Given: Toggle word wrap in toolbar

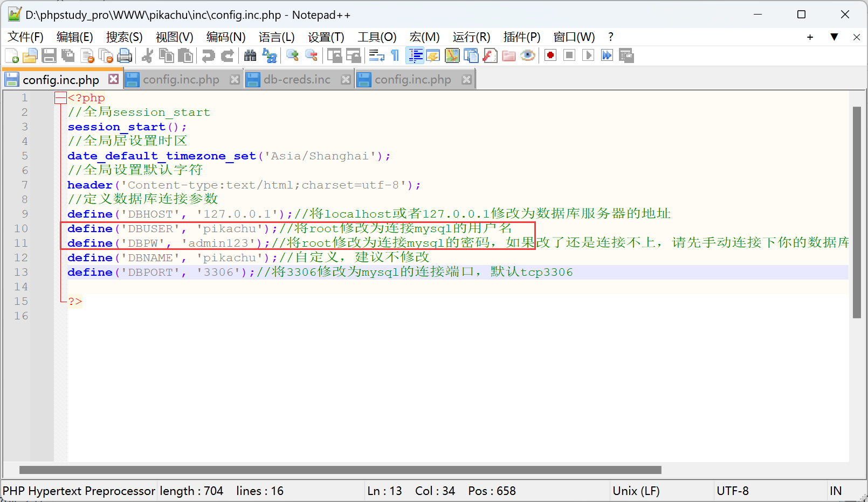Looking at the screenshot, I should click(376, 55).
